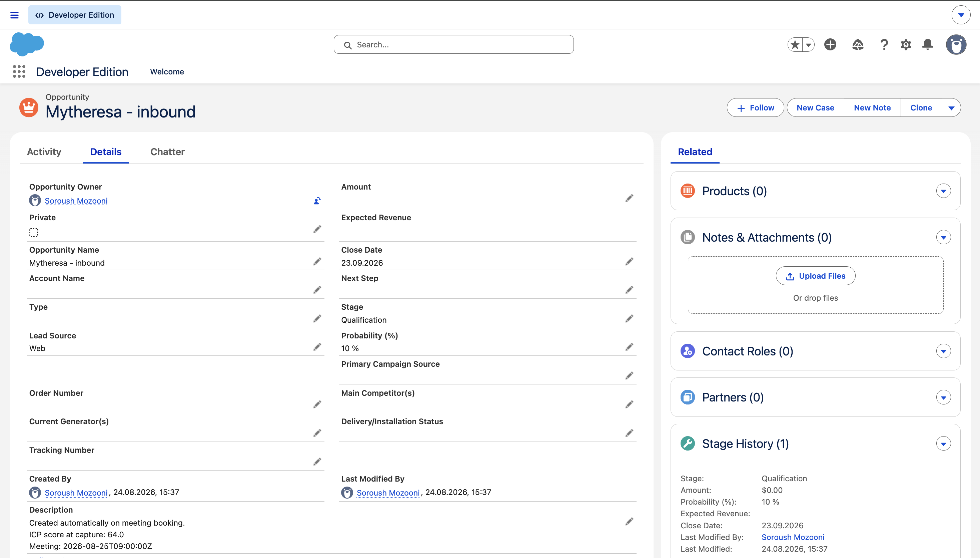Image resolution: width=980 pixels, height=558 pixels.
Task: Edit the Description field pencil
Action: tap(629, 521)
